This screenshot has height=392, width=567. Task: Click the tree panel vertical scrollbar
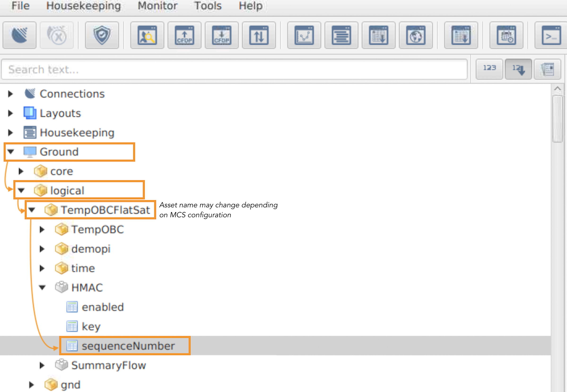pyautogui.click(x=557, y=119)
